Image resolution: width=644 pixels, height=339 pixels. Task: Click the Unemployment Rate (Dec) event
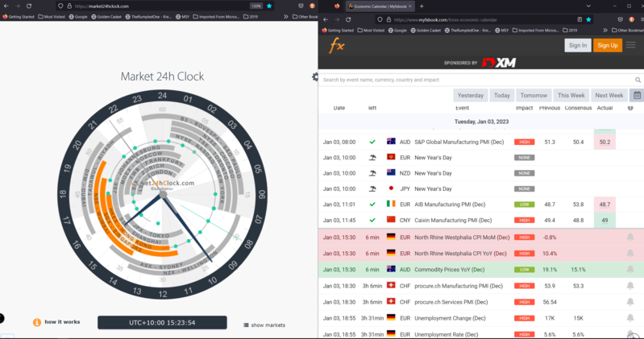(x=446, y=334)
